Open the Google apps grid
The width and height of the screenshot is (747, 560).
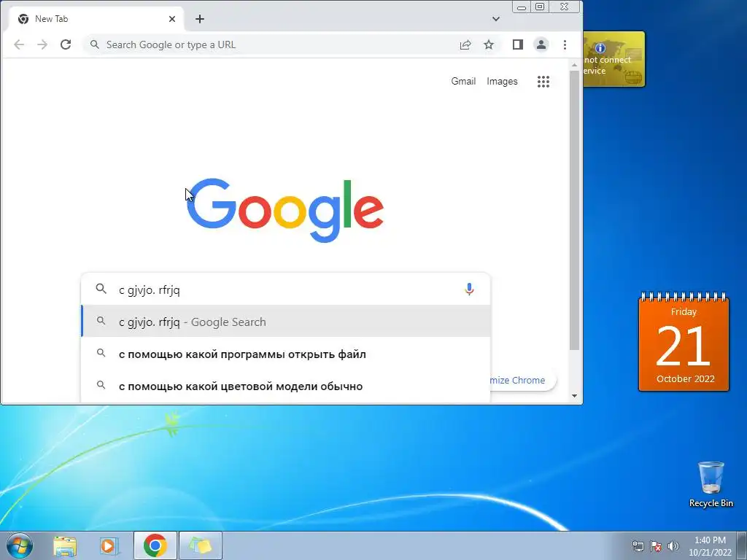[543, 82]
